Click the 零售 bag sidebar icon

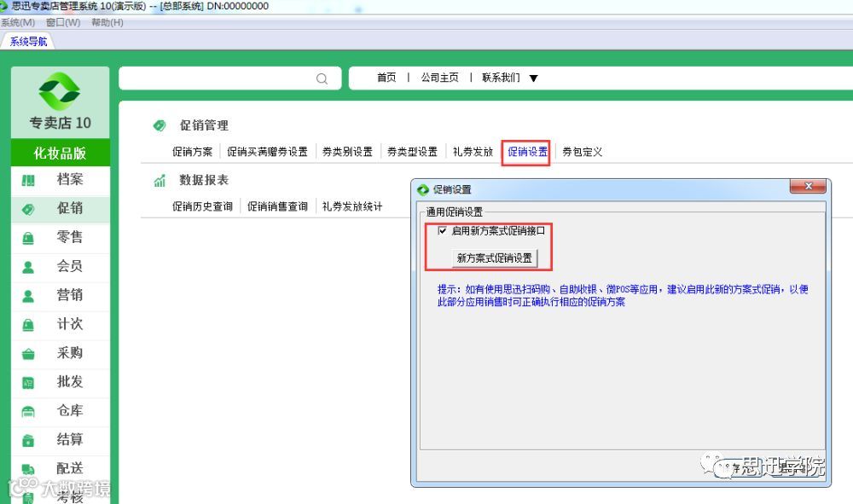point(28,238)
